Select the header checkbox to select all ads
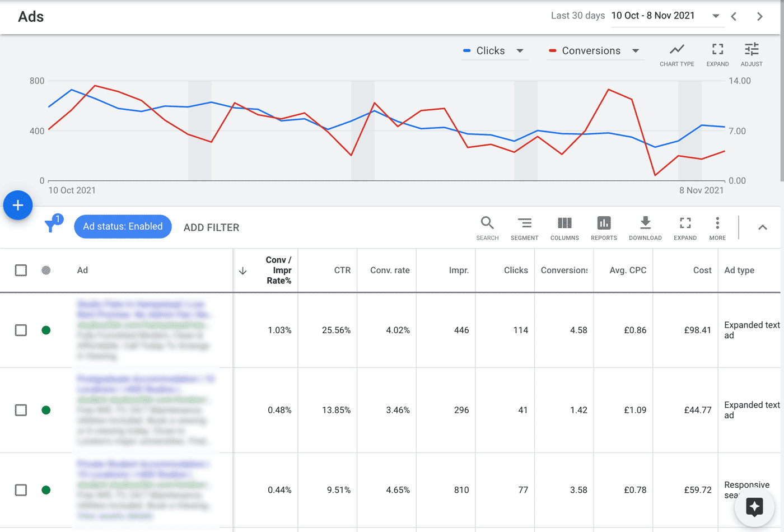The width and height of the screenshot is (784, 532). (21, 270)
